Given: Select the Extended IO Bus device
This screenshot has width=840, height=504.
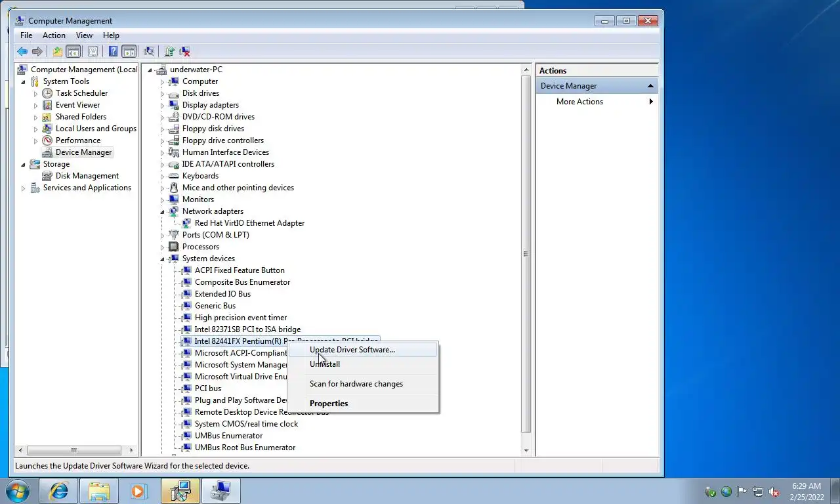Looking at the screenshot, I should pyautogui.click(x=222, y=294).
